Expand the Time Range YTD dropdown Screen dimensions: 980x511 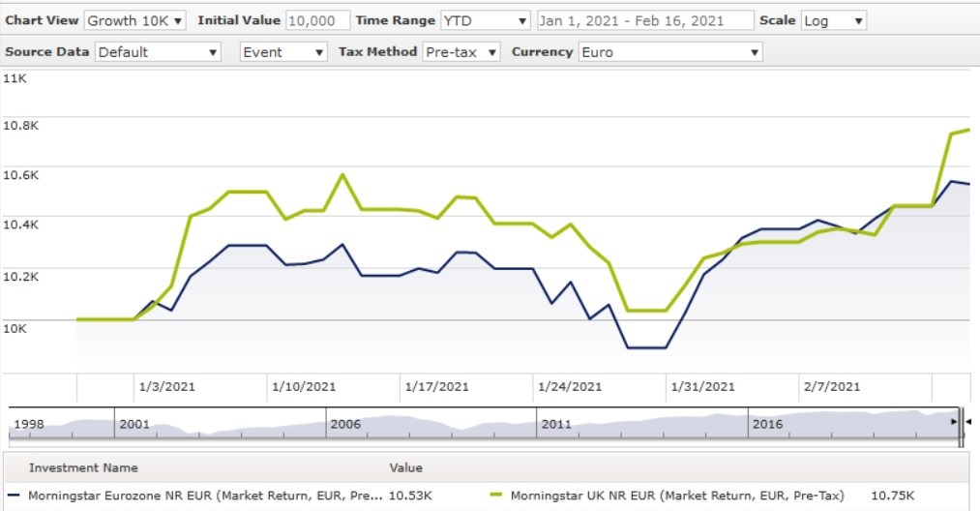tap(485, 20)
